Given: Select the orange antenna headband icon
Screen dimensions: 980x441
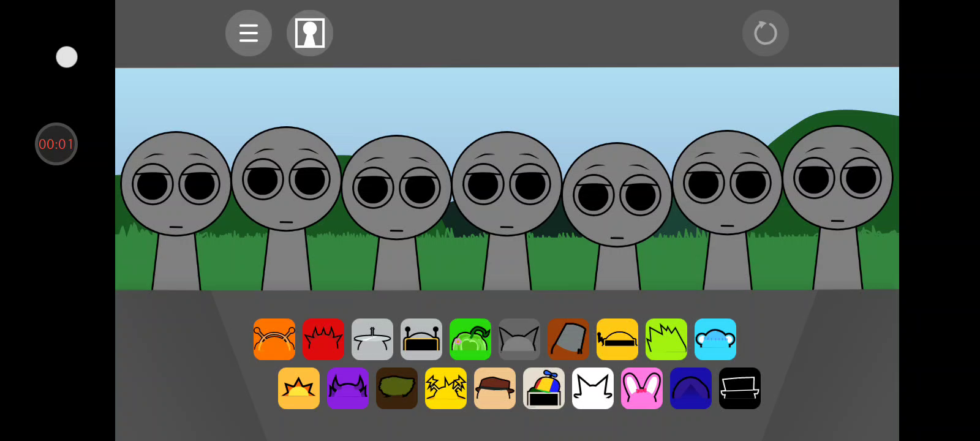Looking at the screenshot, I should (274, 339).
